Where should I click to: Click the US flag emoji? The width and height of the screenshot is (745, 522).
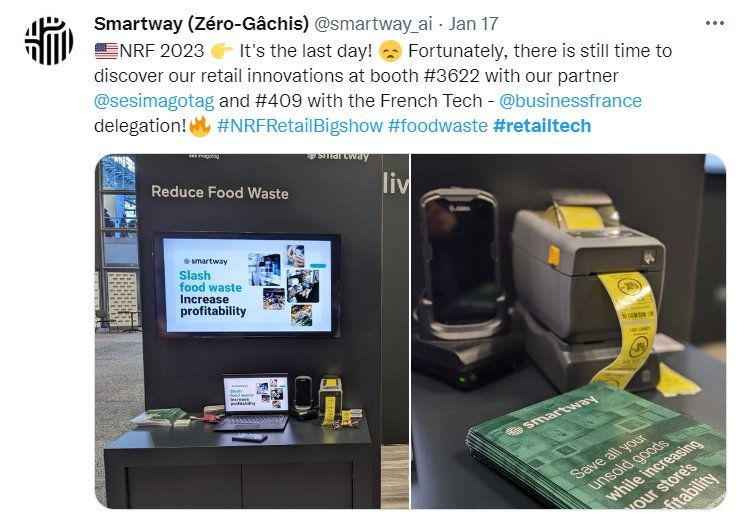click(x=106, y=51)
